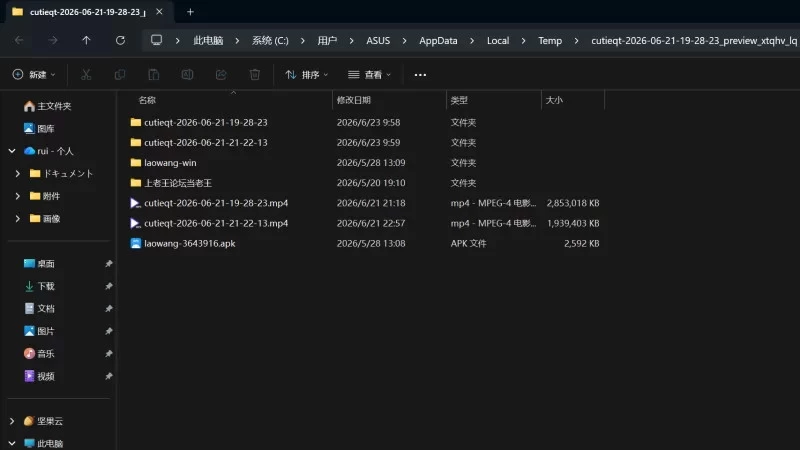800x450 pixels.
Task: Click the computer monitor icon in address bar
Action: tap(156, 40)
